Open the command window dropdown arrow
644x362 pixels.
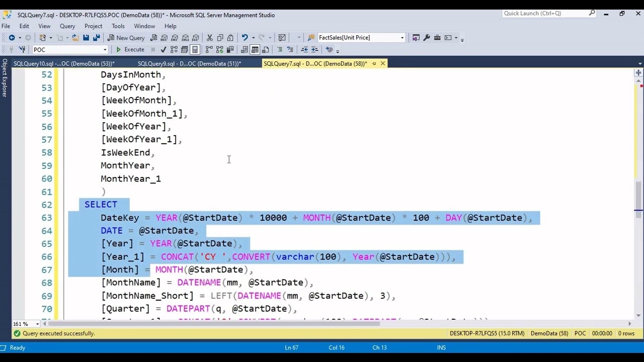[456, 38]
